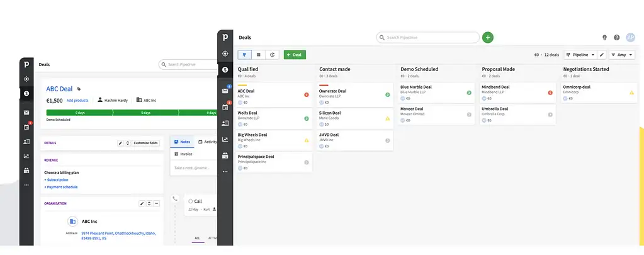Screen dimensions: 644x255
Task: Open the Mail icon in the sidebar
Action: [x=225, y=91]
